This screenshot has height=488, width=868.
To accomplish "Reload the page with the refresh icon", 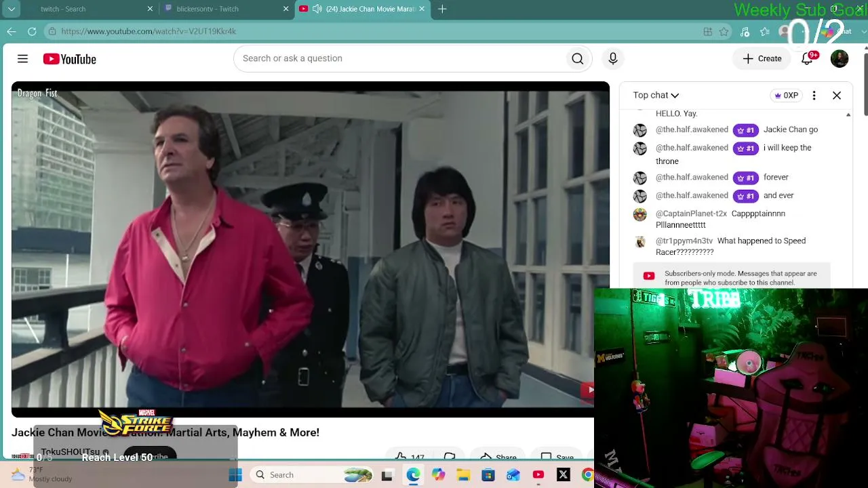I will (32, 31).
